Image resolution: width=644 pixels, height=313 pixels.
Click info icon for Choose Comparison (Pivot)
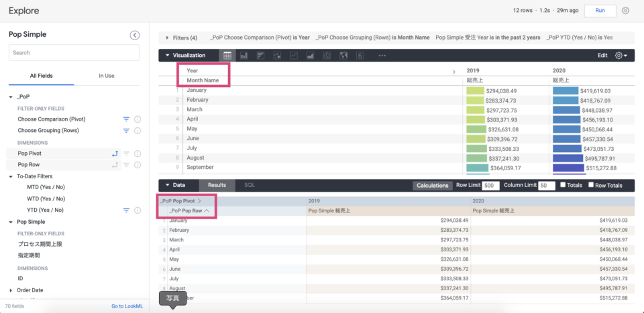click(x=138, y=119)
